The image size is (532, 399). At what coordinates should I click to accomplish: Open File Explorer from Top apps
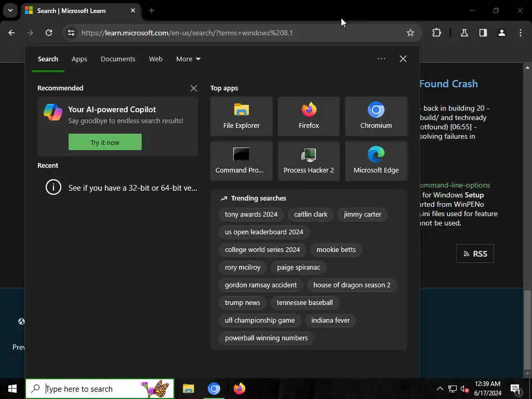[241, 116]
